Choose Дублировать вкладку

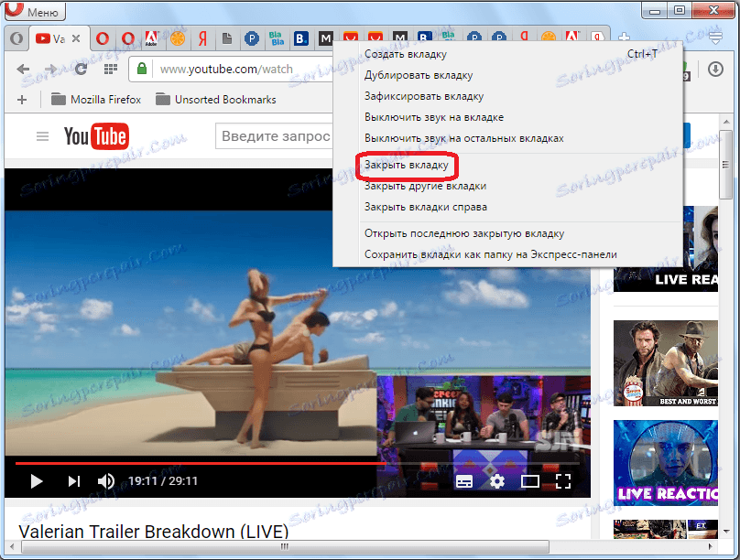tap(507, 75)
